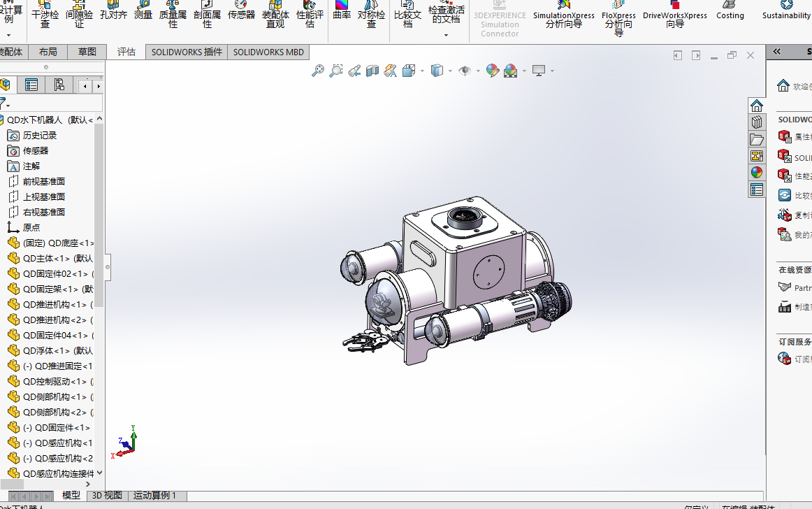Viewport: 812px width, 509px height.
Task: Open the Appearances color ball in task pane
Action: [757, 173]
